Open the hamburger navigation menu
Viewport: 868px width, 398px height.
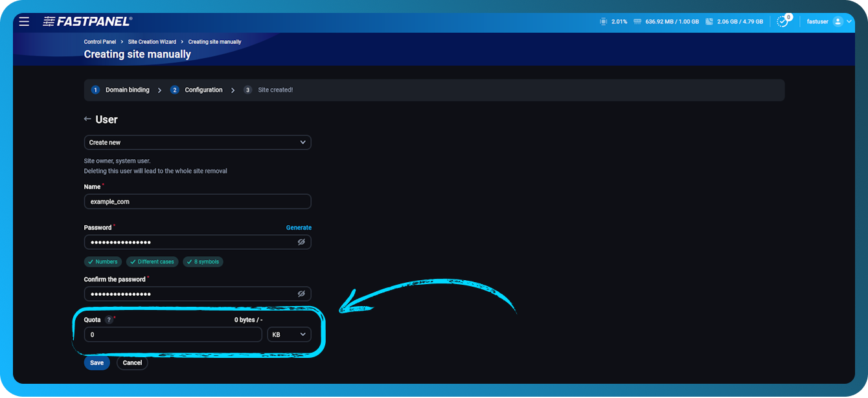24,21
